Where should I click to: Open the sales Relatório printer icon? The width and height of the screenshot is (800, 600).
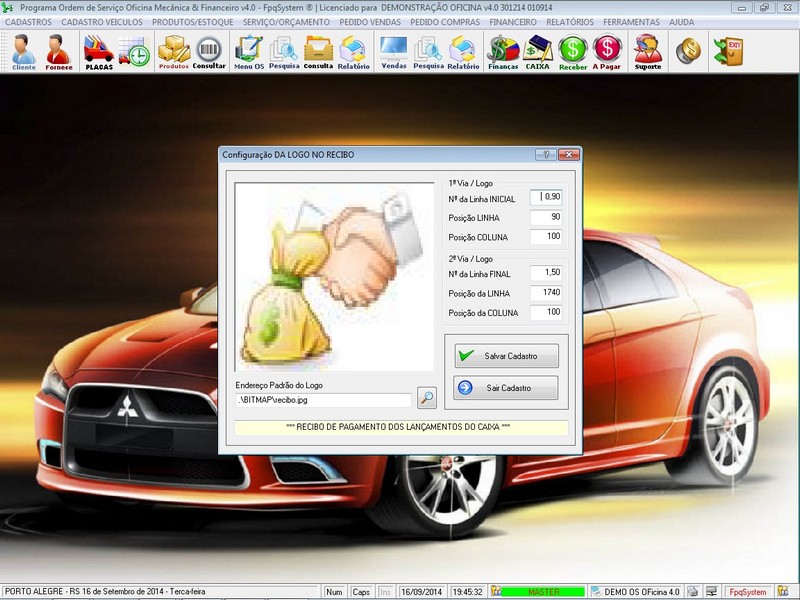[x=463, y=52]
